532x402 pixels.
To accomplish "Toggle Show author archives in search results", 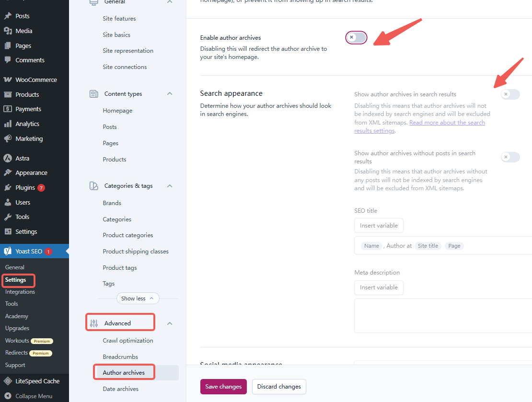I will tap(510, 94).
